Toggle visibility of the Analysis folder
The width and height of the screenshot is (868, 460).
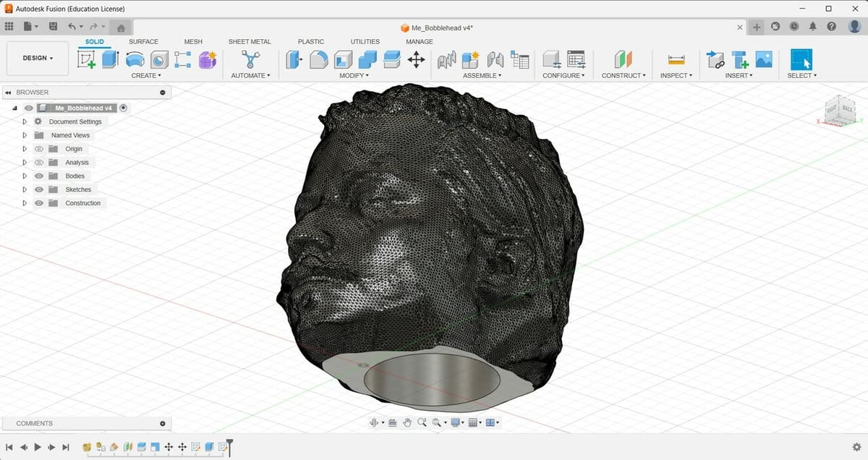click(x=39, y=163)
